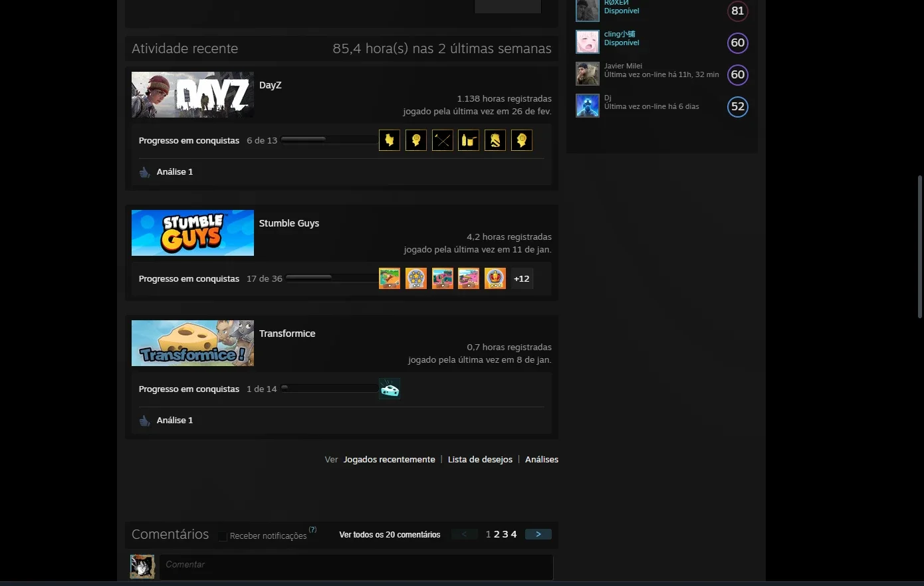Go to next comments page arrow
This screenshot has height=586, width=924.
(538, 534)
